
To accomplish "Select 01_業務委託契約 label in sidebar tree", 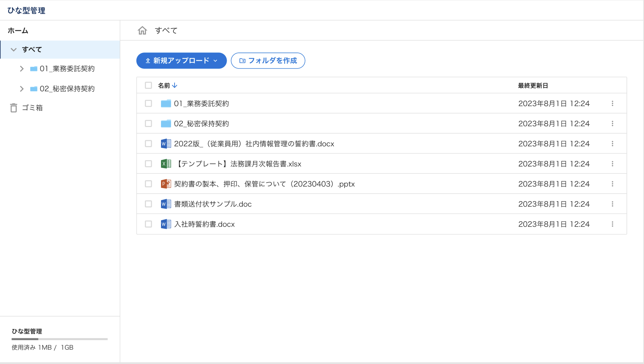I will (x=67, y=69).
